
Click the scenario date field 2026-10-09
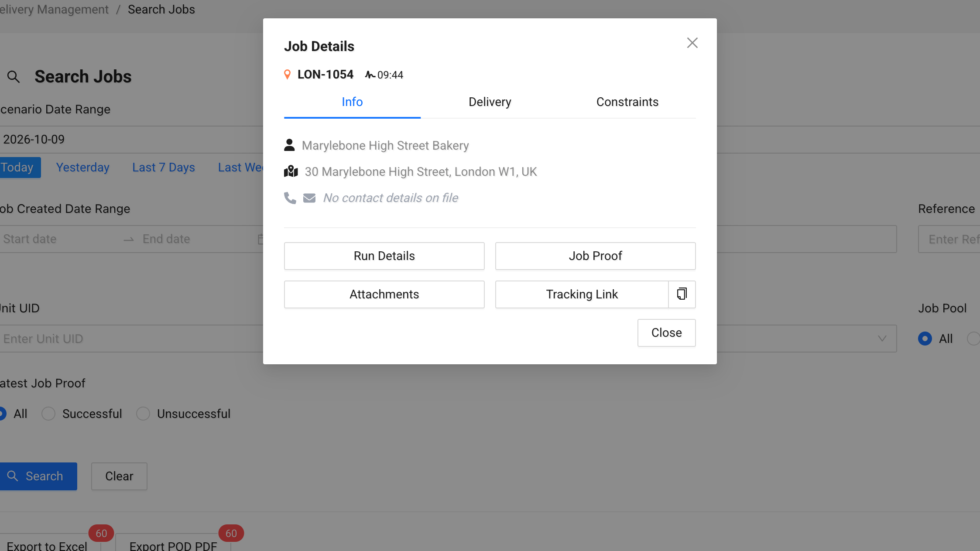pyautogui.click(x=131, y=140)
